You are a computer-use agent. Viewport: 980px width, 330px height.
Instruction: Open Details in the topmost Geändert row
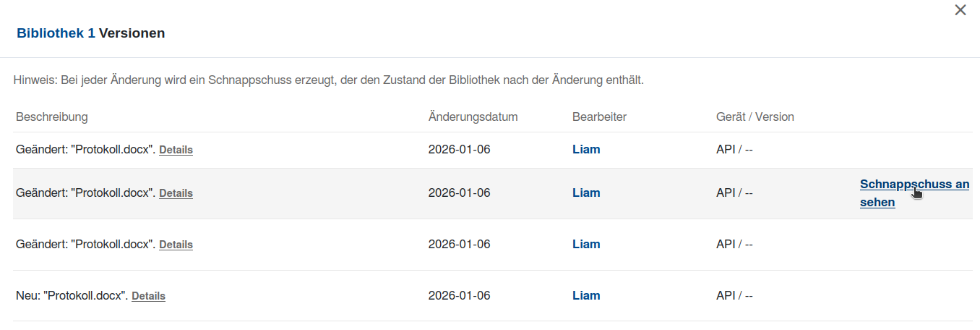click(x=176, y=150)
